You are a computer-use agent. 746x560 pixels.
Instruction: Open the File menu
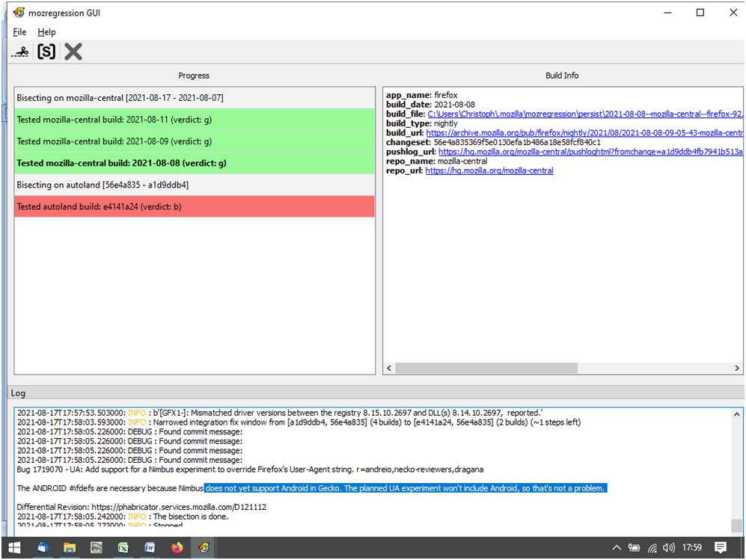tap(19, 32)
